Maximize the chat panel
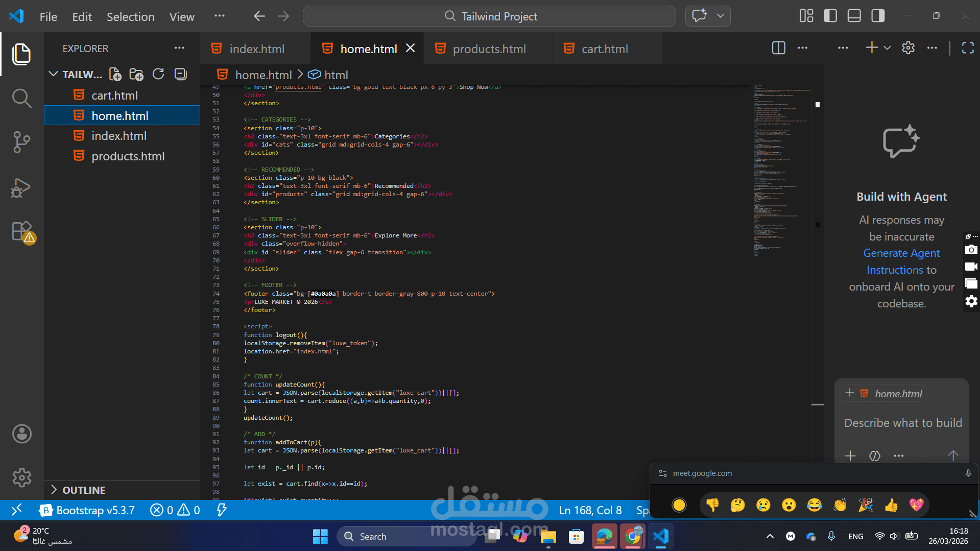Screen dimensions: 980x551 [x=968, y=48]
